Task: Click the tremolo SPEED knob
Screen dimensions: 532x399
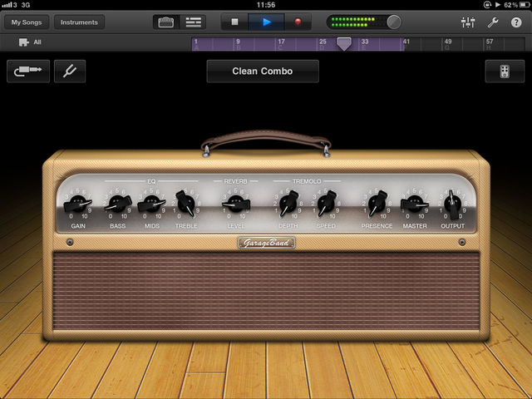Action: point(327,204)
